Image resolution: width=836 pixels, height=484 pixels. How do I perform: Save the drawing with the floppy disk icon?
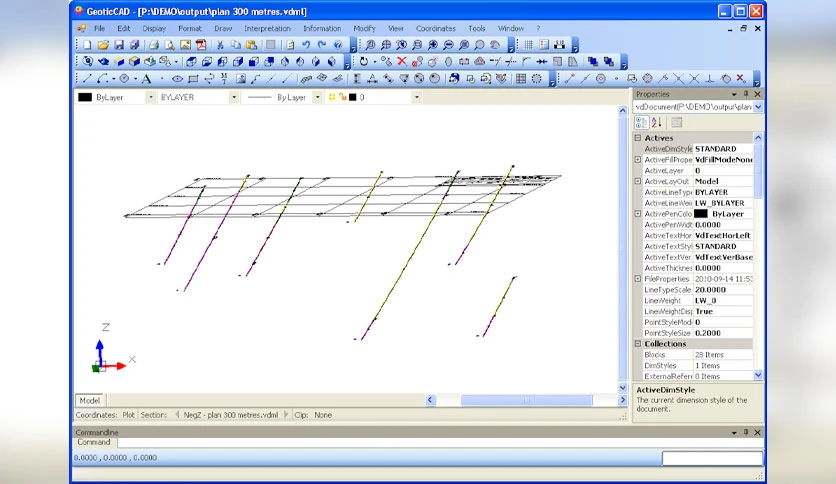point(119,45)
